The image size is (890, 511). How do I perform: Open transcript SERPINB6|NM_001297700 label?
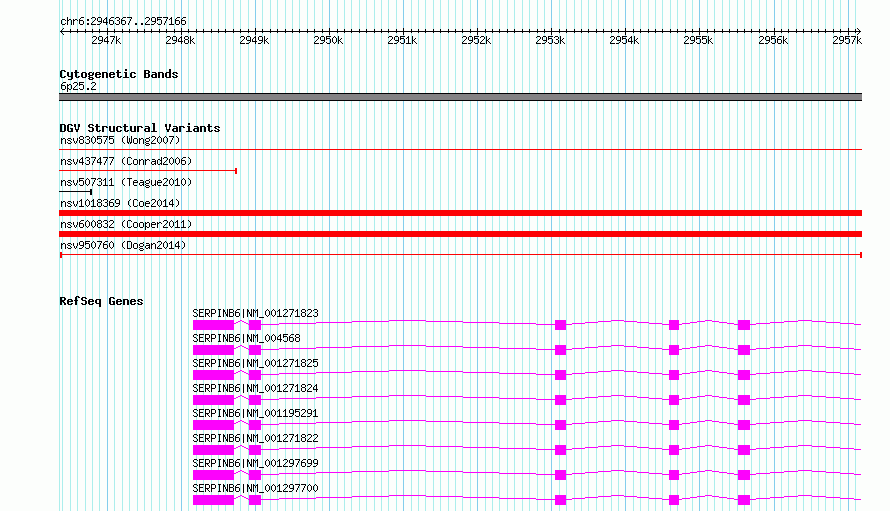tap(255, 488)
